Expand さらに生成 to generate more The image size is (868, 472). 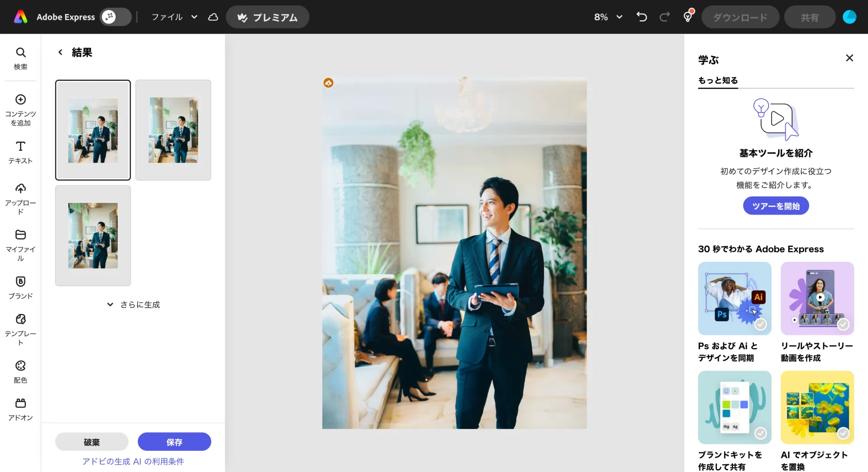[134, 305]
